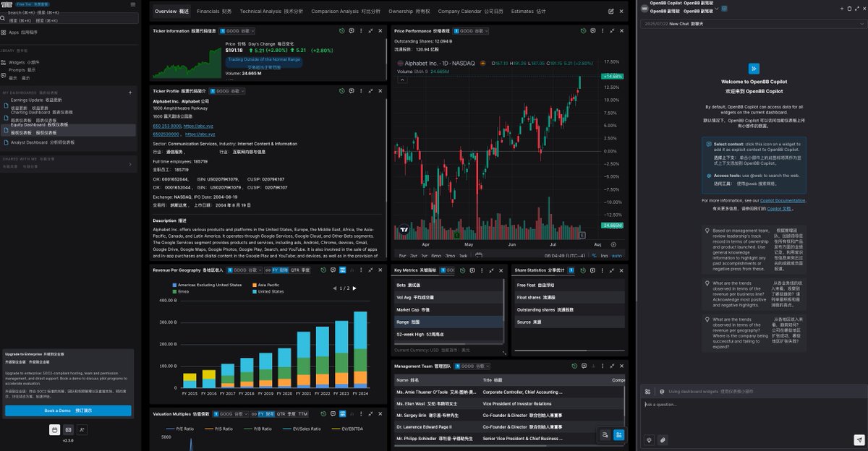Toggle Asia Pacific legend series
The width and height of the screenshot is (868, 451).
(267, 285)
